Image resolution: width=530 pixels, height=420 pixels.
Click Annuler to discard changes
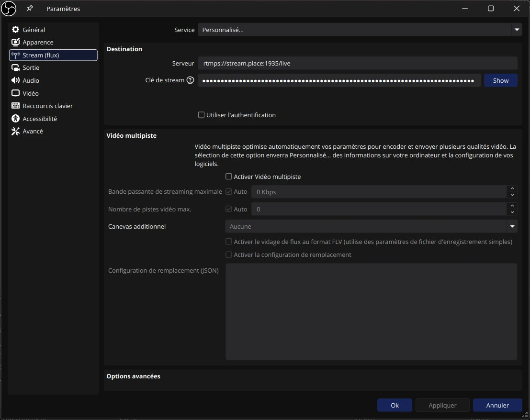(x=497, y=405)
